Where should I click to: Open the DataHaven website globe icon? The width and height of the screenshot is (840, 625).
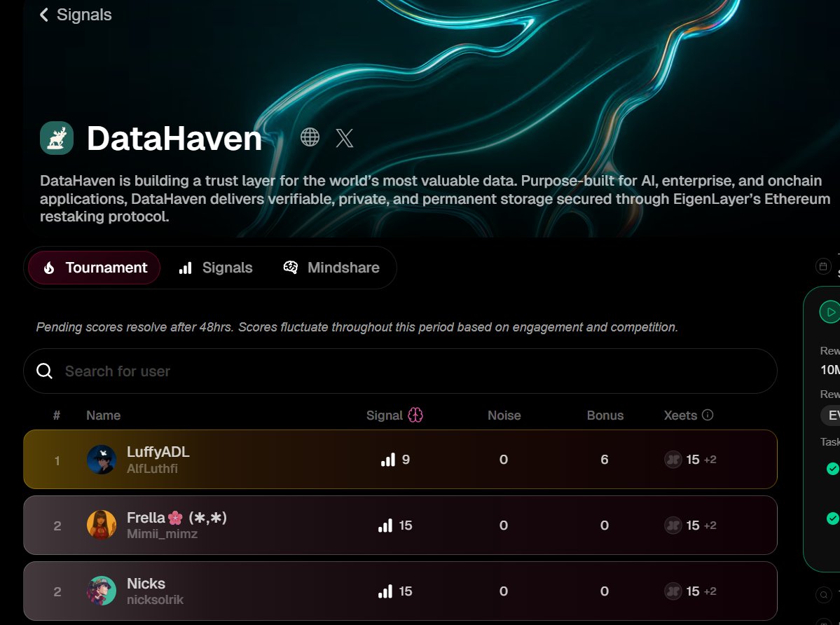[310, 137]
